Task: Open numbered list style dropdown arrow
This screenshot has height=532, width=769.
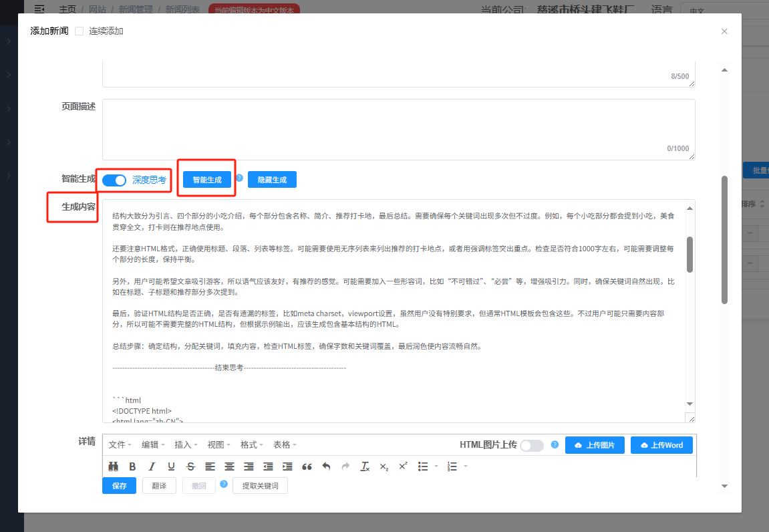Action: point(466,467)
